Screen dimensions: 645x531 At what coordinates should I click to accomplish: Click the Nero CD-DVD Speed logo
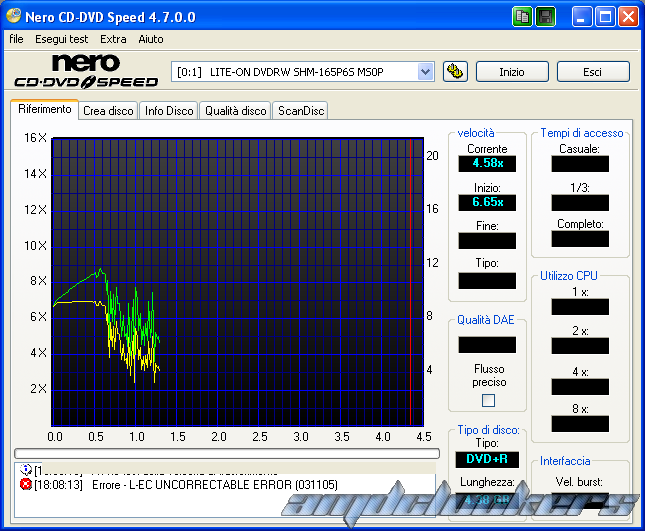[85, 71]
